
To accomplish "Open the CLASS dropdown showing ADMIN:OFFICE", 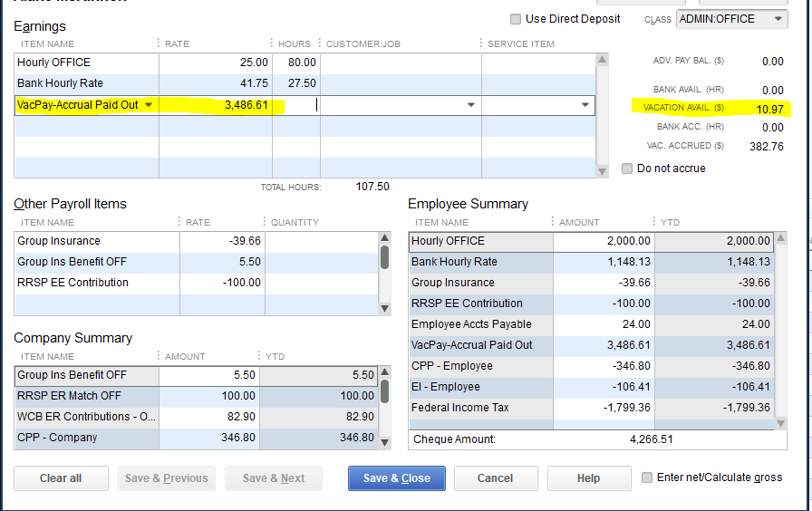I will click(x=778, y=19).
